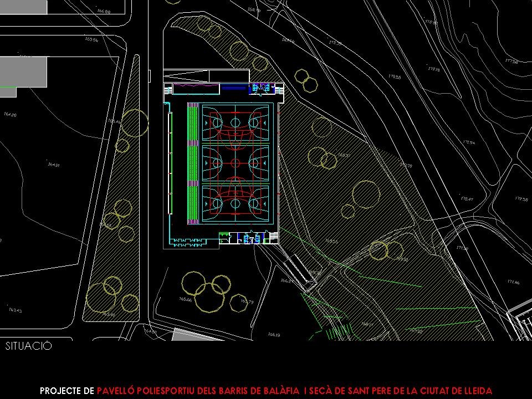The width and height of the screenshot is (532, 399).
Task: Click the white PROJECTE DE text
Action: [66, 390]
